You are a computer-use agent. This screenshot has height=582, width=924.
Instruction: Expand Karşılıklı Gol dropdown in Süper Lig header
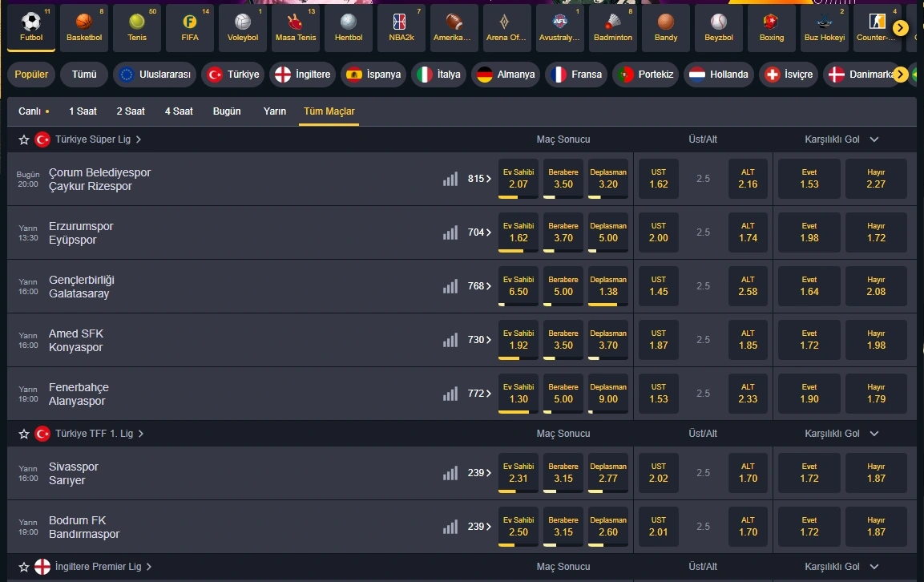pyautogui.click(x=874, y=139)
